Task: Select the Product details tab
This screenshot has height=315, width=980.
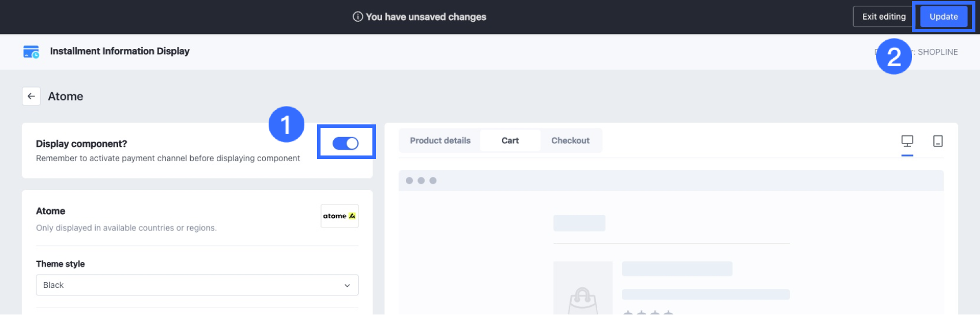Action: click(440, 141)
